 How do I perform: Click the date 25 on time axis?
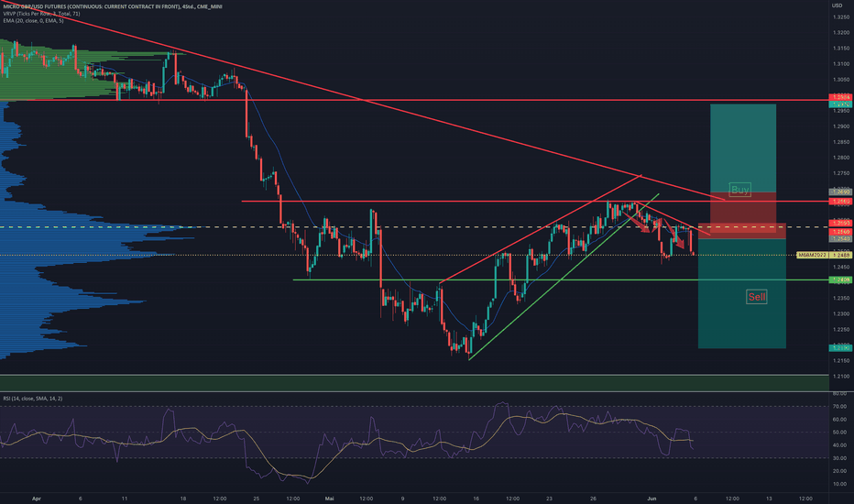(x=257, y=499)
